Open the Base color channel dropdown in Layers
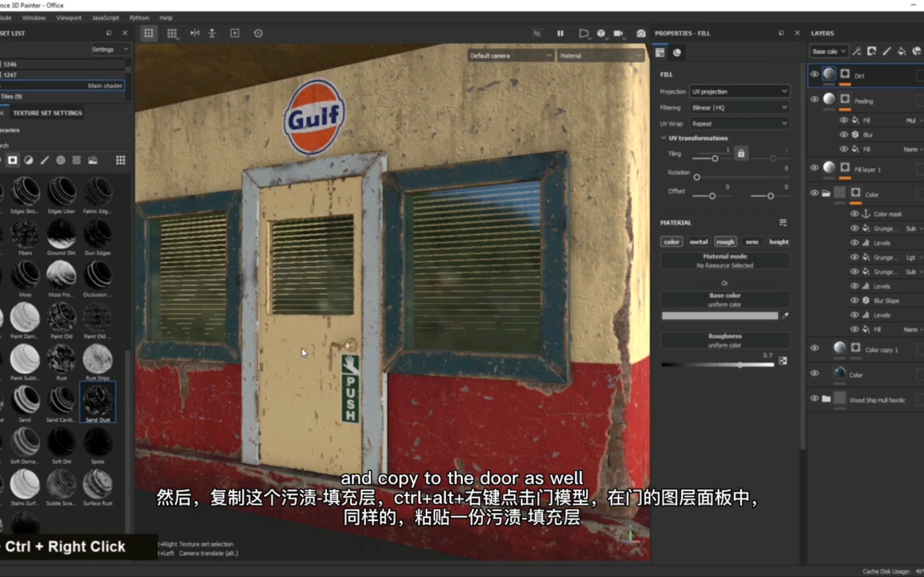The width and height of the screenshot is (924, 577). (x=829, y=52)
